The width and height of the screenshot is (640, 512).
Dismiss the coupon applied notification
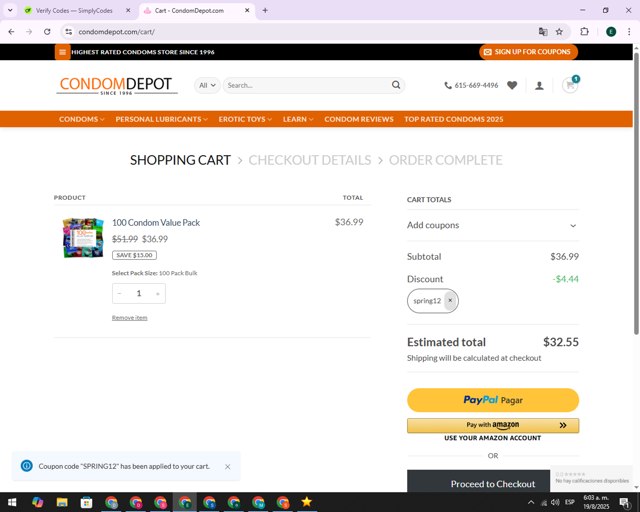coord(227,466)
